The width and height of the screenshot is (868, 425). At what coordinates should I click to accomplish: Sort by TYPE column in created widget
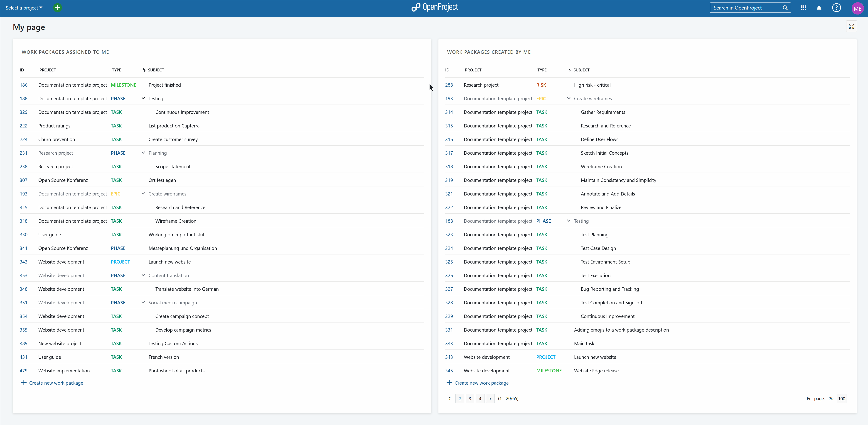[x=542, y=70]
